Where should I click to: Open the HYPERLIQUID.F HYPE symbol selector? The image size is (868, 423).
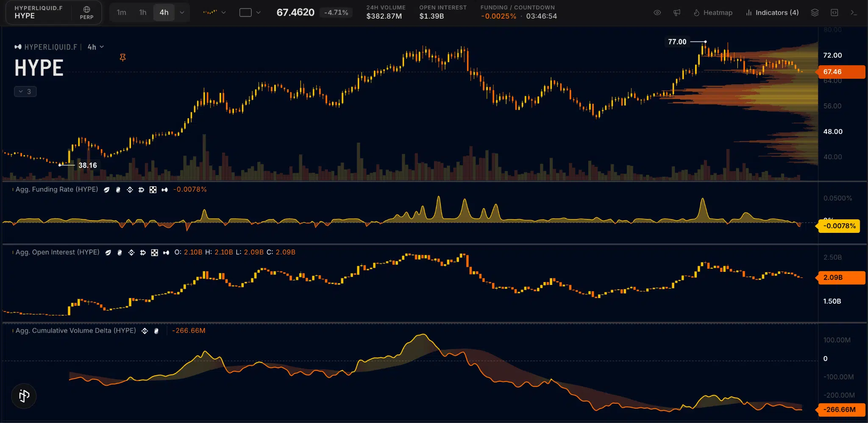[39, 12]
